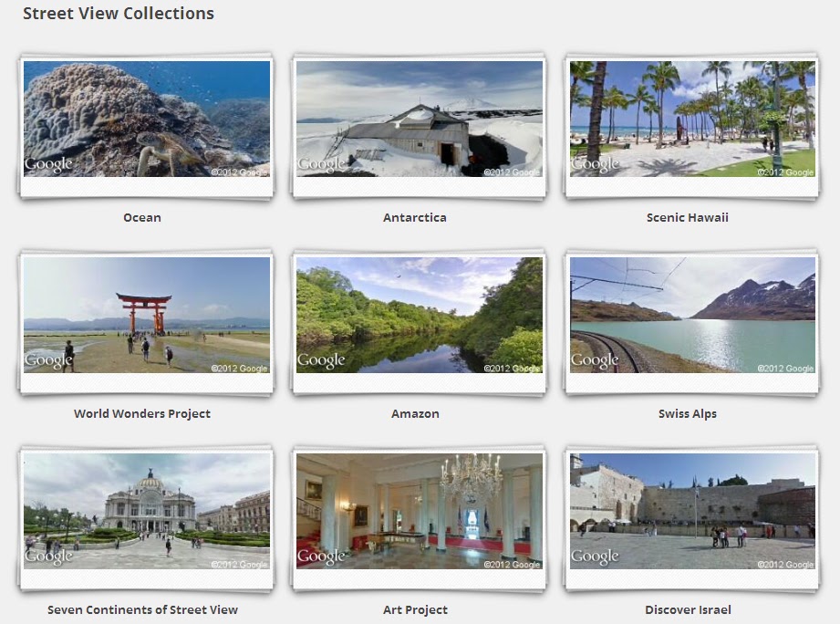Click the Ocean label link
840x624 pixels.
(141, 217)
